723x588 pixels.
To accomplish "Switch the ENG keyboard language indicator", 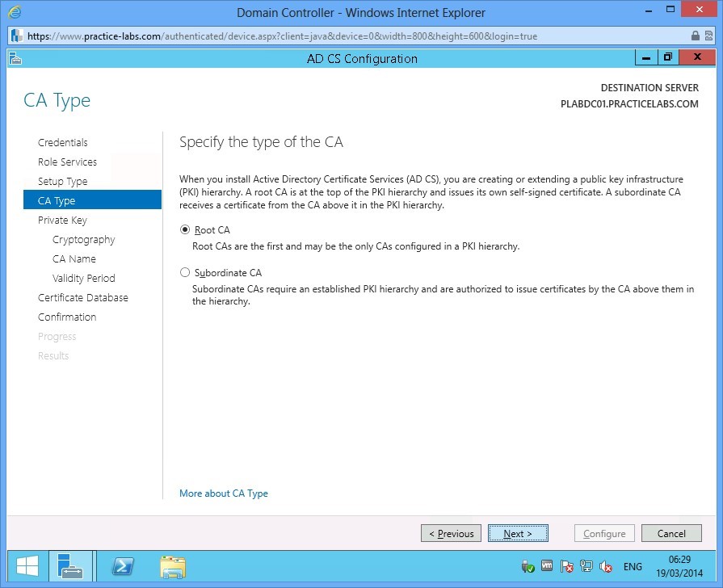I will 633,566.
